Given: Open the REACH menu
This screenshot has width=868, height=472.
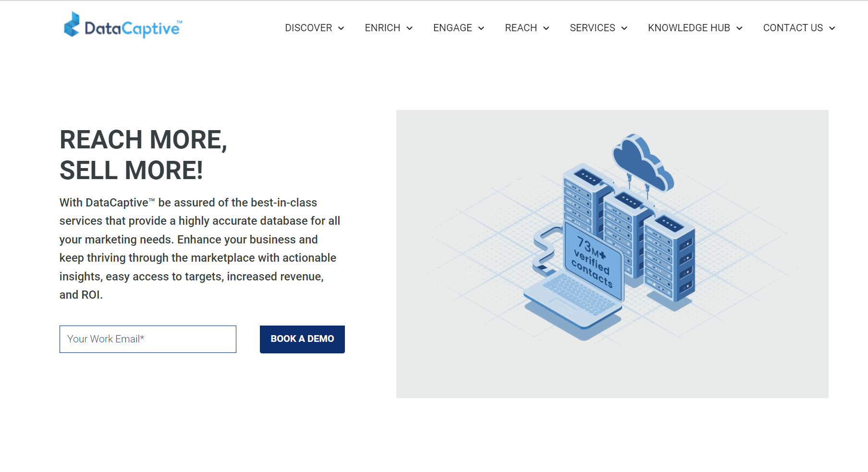Looking at the screenshot, I should click(x=521, y=28).
